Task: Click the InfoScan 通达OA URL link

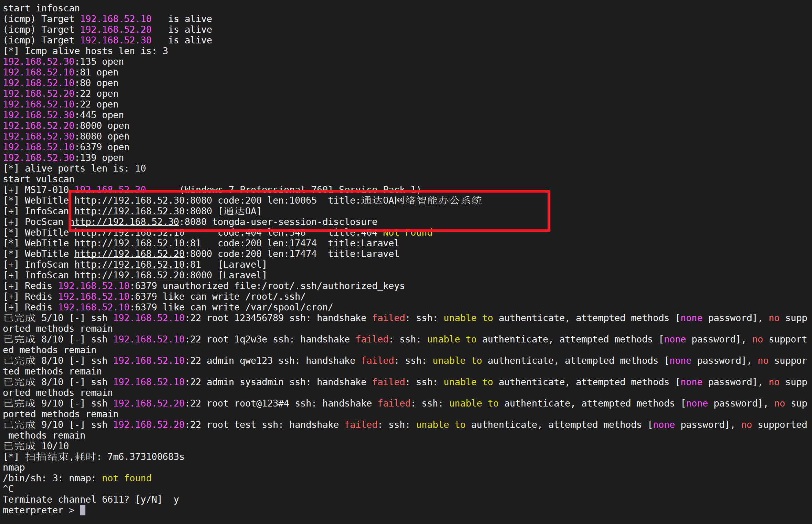Action: pos(129,211)
